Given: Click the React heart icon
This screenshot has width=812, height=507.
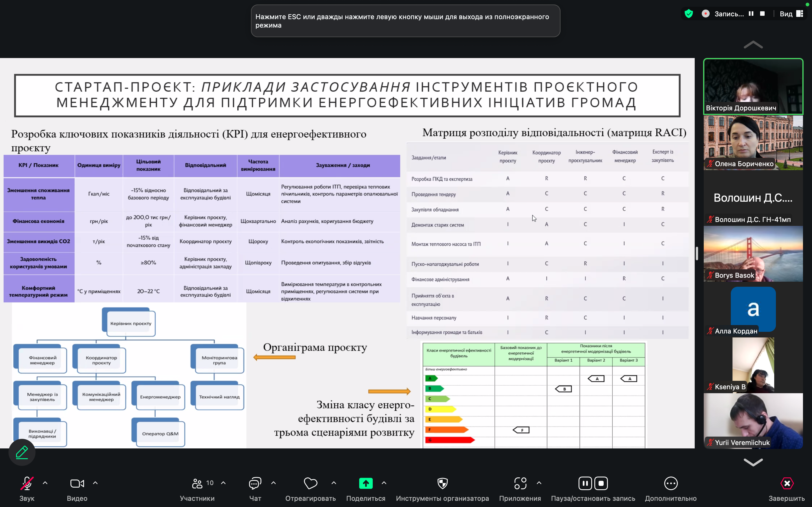Looking at the screenshot, I should pos(310,483).
